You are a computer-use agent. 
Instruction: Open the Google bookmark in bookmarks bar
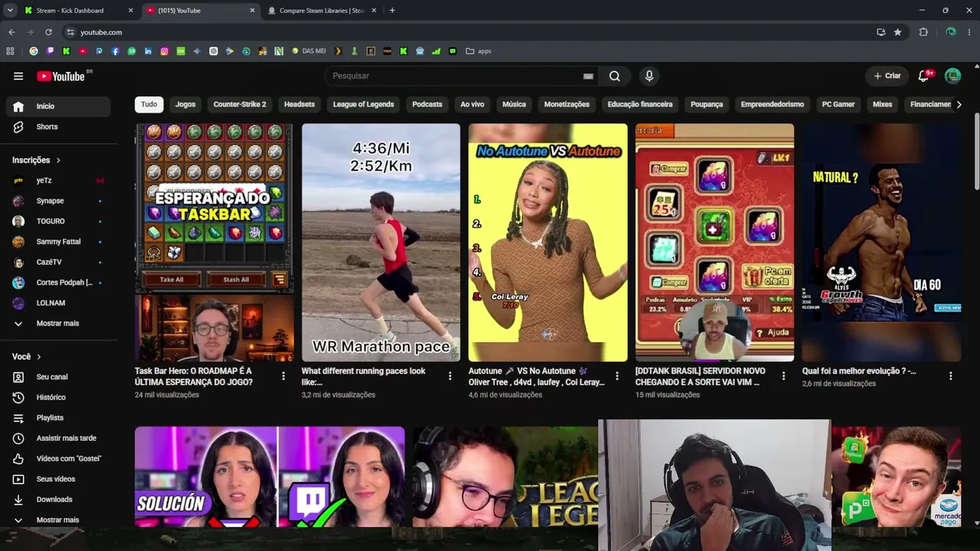[34, 51]
